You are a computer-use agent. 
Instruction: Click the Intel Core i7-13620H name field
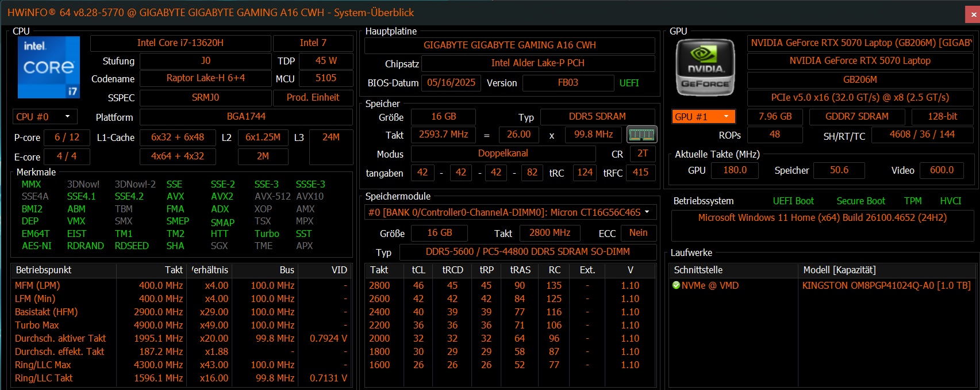180,43
